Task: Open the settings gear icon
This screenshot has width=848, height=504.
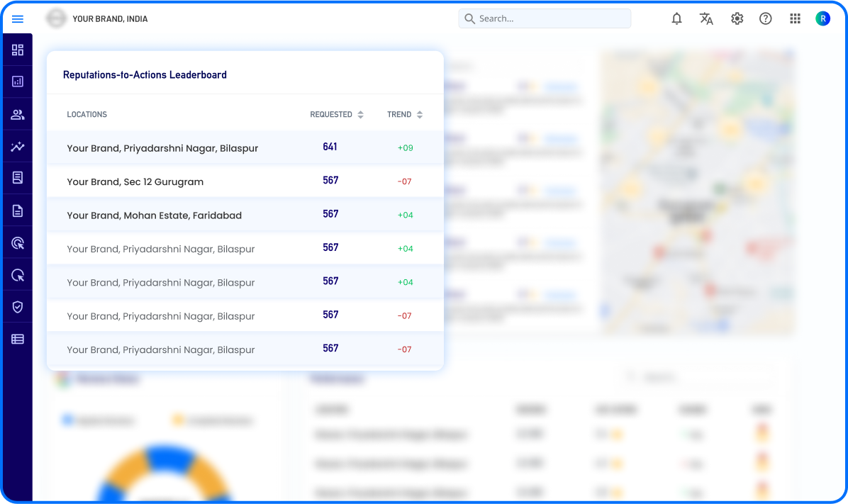Action: coord(737,19)
